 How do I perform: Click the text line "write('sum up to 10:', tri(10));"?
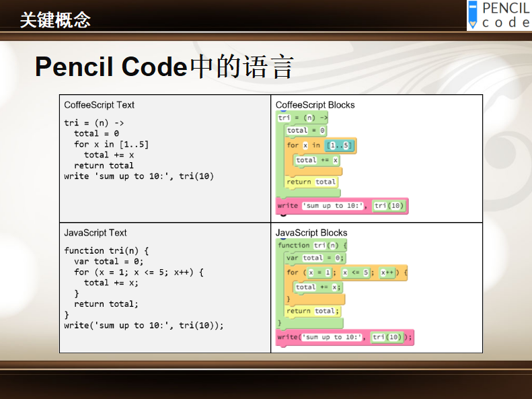point(144,326)
